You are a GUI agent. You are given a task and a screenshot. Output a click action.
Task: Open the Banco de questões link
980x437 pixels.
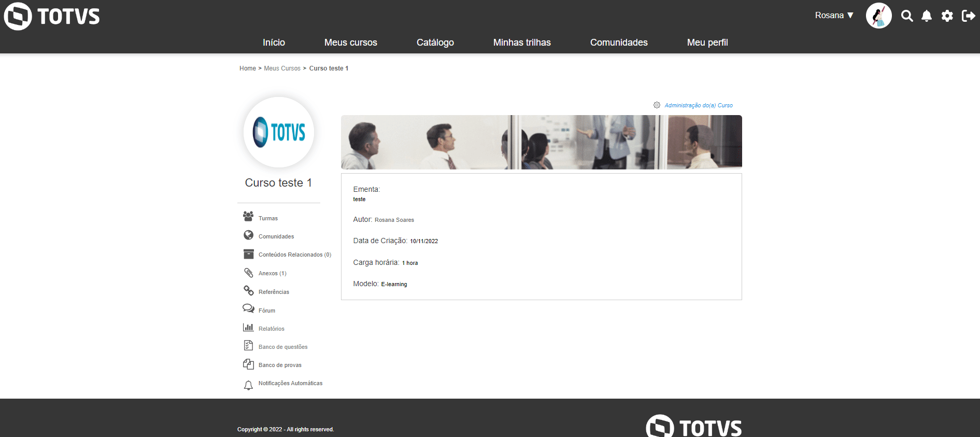[x=283, y=347]
